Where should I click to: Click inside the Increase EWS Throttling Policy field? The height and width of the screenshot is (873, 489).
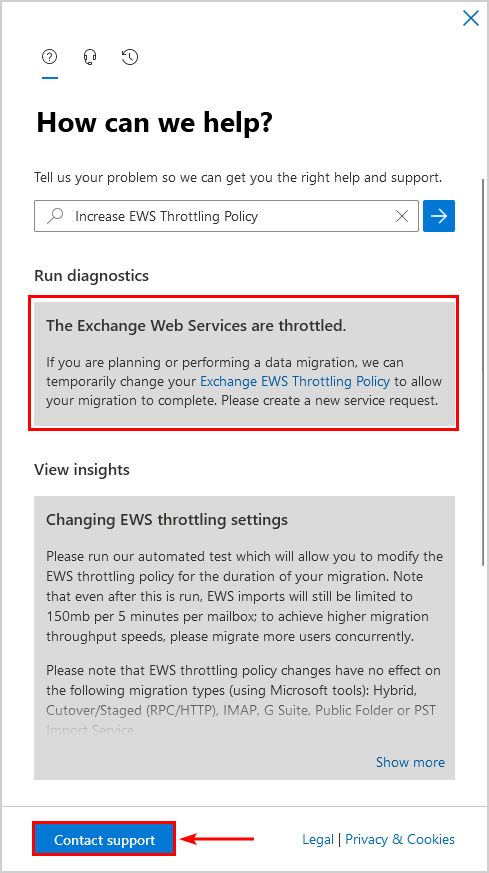(x=227, y=216)
